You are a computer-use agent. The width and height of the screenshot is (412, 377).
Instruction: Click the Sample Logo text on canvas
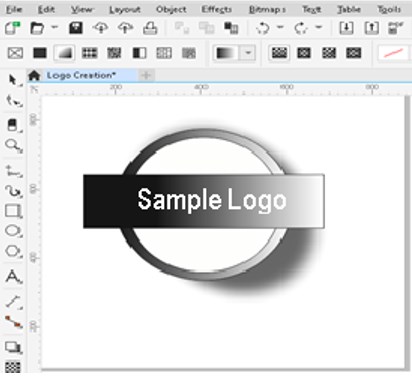pyautogui.click(x=212, y=200)
